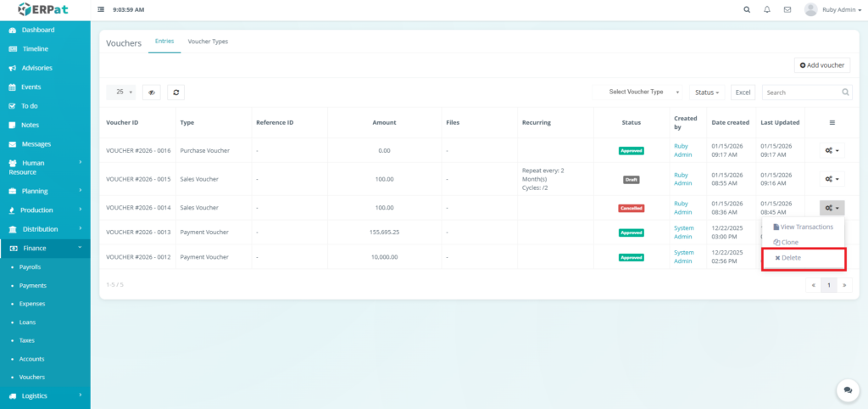The image size is (868, 409).
Task: Click the Ruby Admin avatar picture
Action: pos(810,9)
